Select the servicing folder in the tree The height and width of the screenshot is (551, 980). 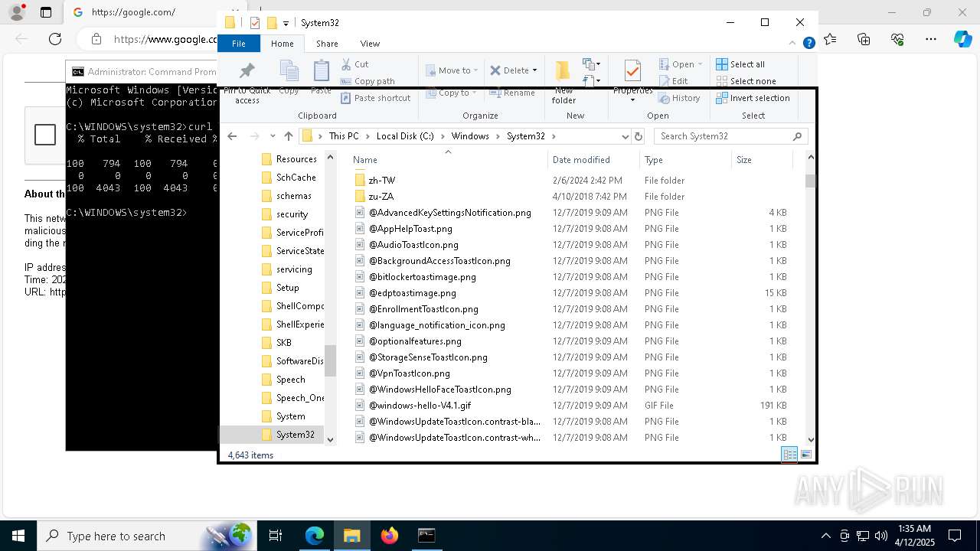[x=294, y=269]
